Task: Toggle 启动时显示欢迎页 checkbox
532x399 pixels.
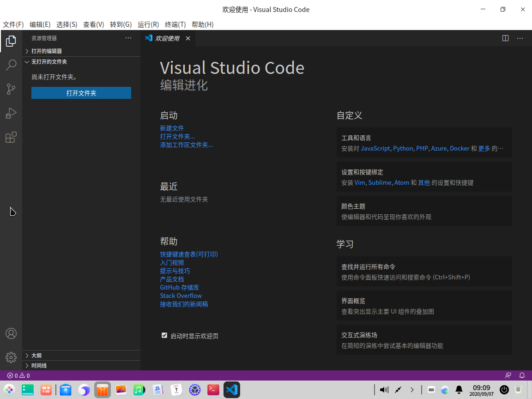Action: coord(164,336)
